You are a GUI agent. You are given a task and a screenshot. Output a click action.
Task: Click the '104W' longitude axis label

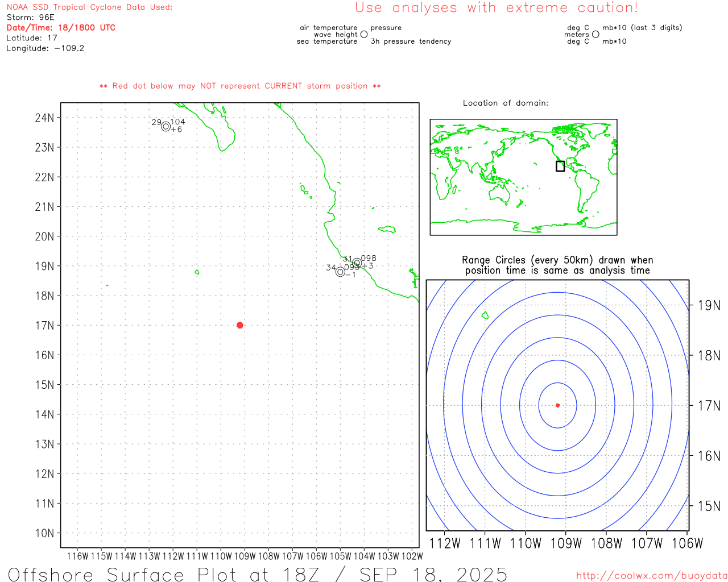pos(365,556)
